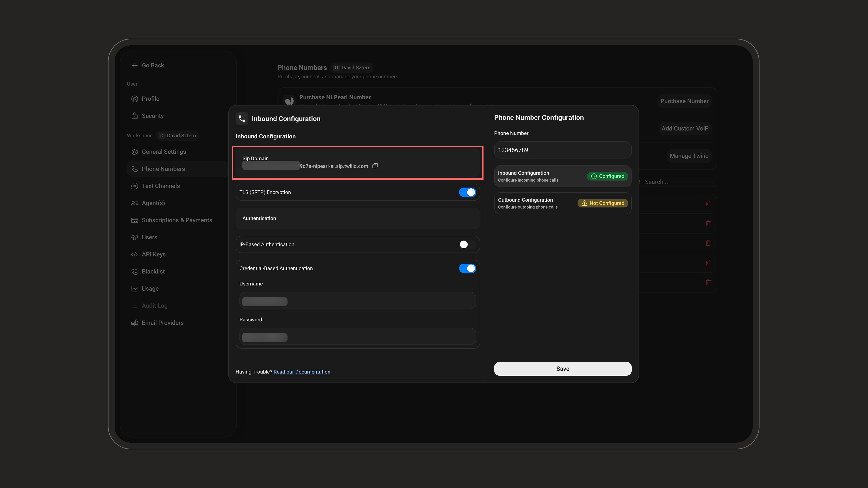Click the Not Configured warning triangle icon

[584, 203]
